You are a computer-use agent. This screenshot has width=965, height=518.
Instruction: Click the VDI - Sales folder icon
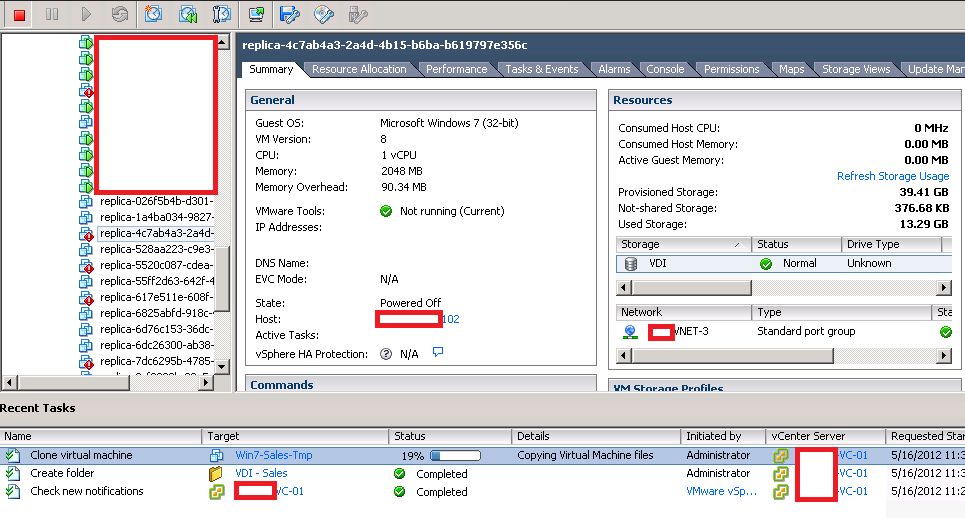click(215, 474)
